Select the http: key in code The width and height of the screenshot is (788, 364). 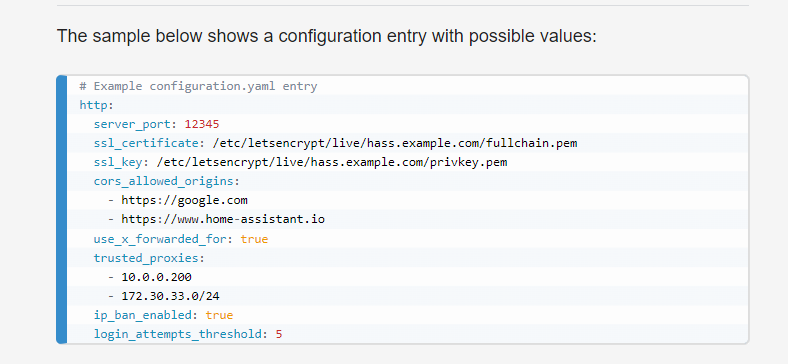coord(96,106)
